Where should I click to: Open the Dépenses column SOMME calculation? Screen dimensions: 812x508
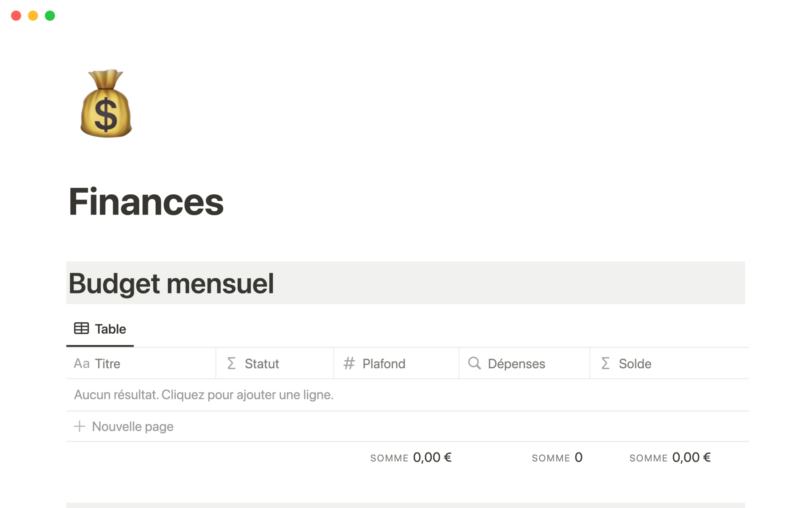(x=557, y=458)
